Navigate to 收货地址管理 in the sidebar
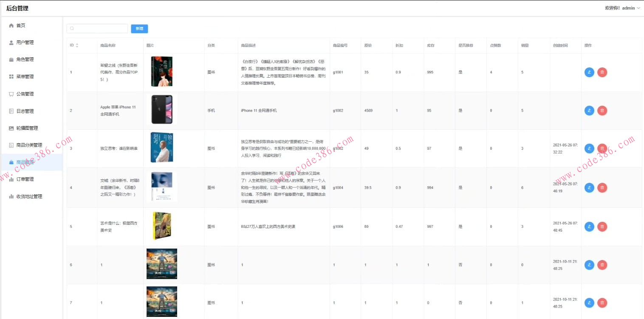 (x=31, y=196)
